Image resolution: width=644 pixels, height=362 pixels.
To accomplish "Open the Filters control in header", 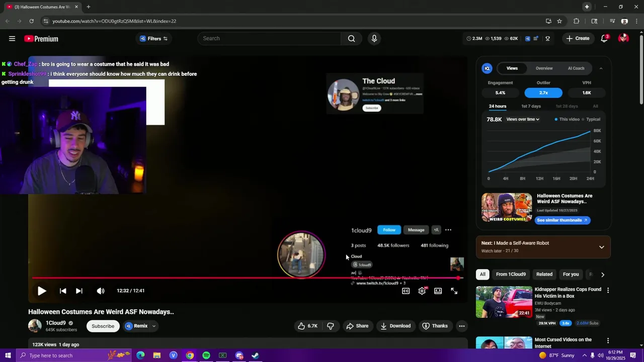I will pos(153,39).
